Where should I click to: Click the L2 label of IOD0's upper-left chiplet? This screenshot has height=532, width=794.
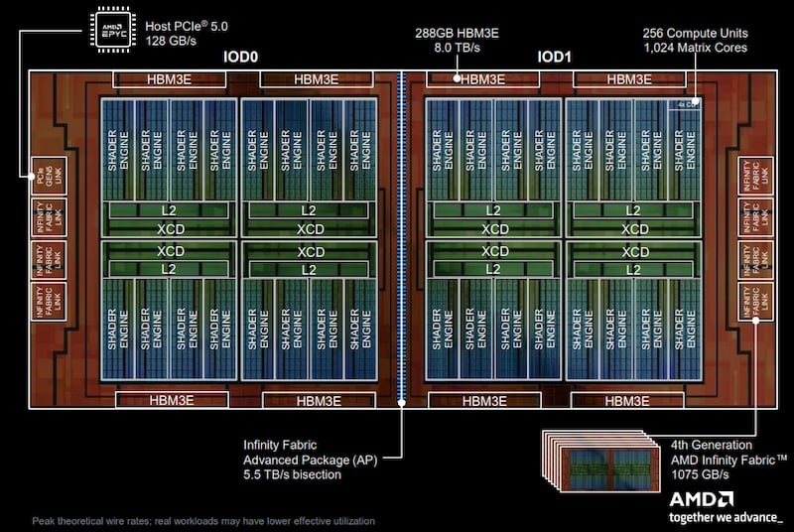tap(169, 210)
